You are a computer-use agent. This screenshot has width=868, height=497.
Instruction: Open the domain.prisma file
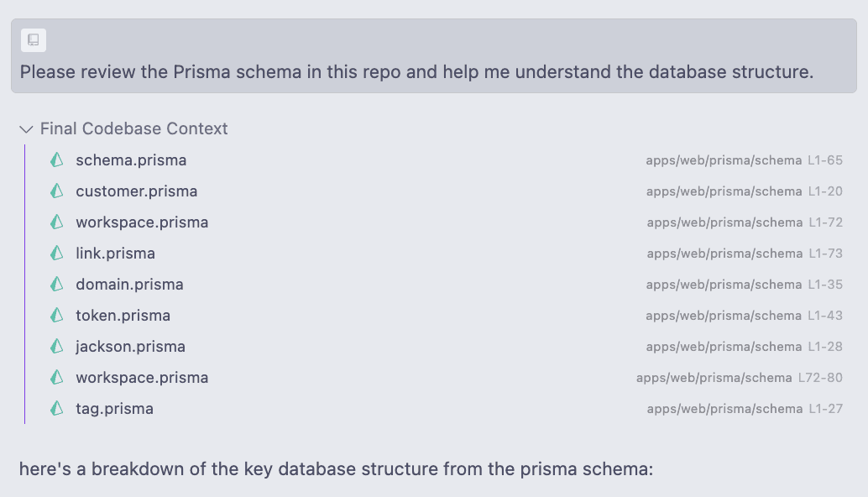pyautogui.click(x=129, y=285)
